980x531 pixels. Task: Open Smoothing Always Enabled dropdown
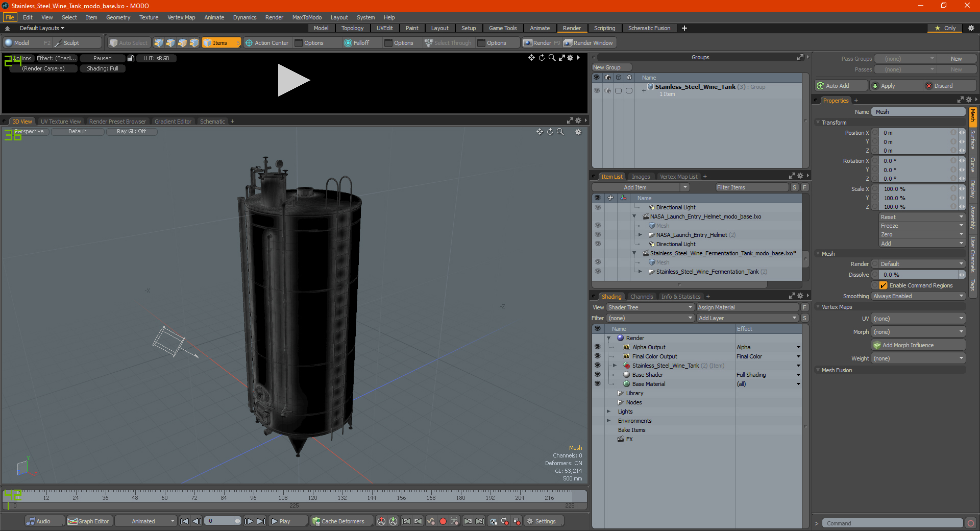pyautogui.click(x=918, y=296)
